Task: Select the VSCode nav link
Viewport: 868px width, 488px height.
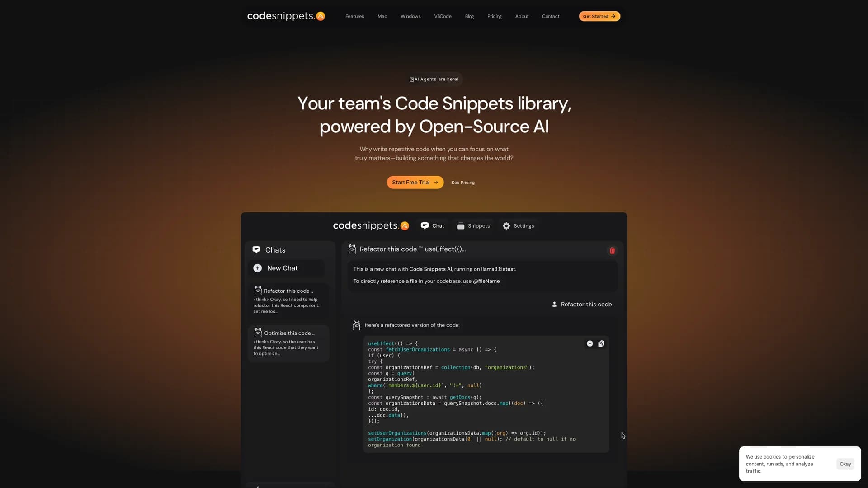Action: coord(443,16)
